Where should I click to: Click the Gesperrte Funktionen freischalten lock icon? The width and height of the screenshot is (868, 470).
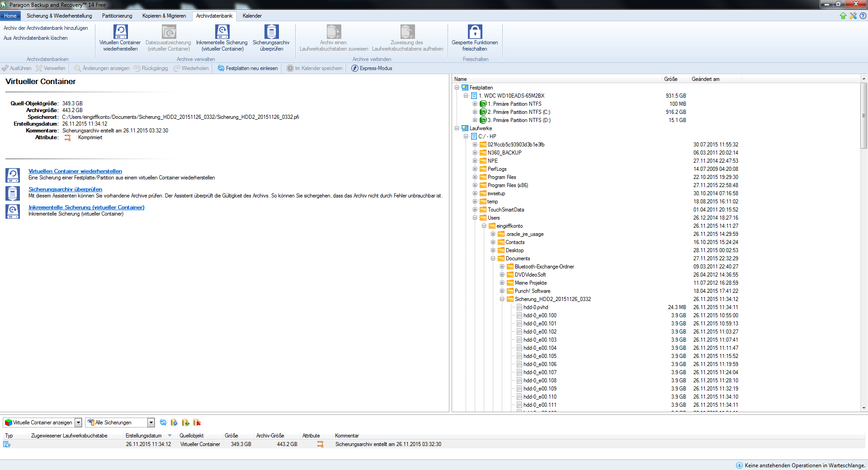click(x=475, y=32)
